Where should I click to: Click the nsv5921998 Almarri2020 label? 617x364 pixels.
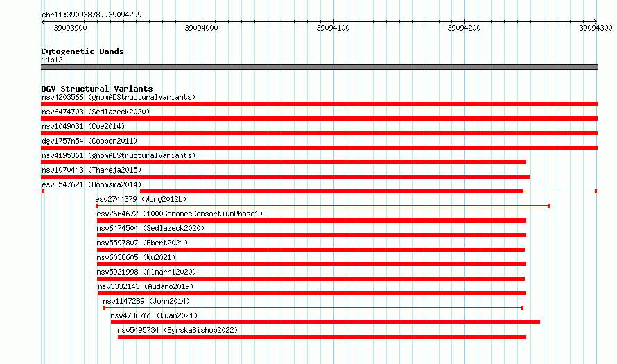[x=146, y=272]
